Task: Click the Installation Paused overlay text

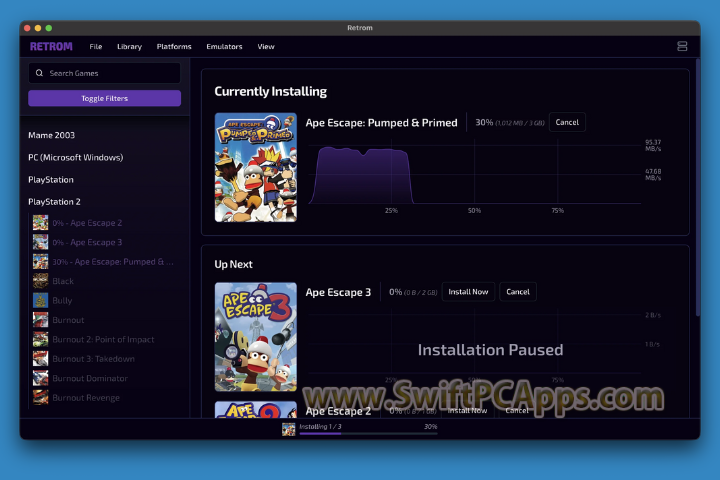Action: (490, 350)
